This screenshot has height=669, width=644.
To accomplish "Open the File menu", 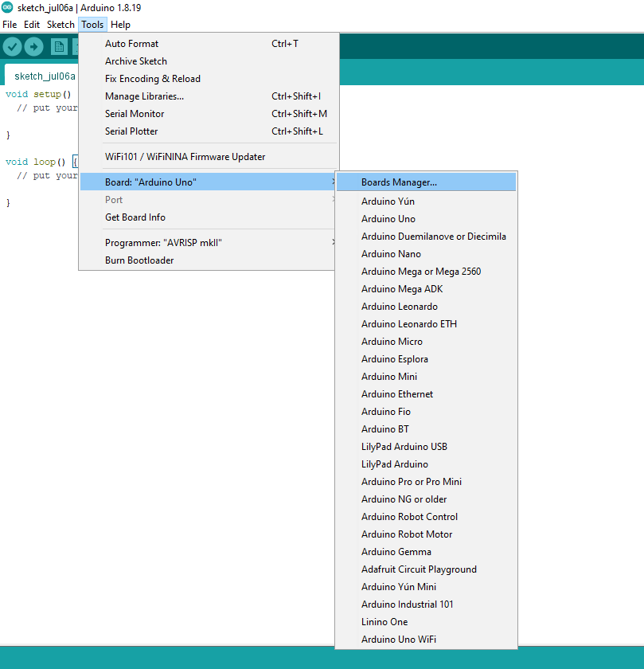I will [10, 25].
